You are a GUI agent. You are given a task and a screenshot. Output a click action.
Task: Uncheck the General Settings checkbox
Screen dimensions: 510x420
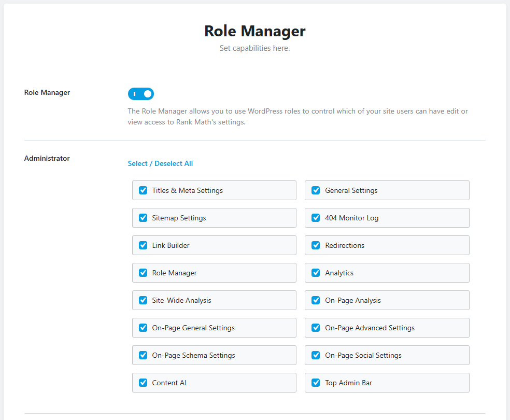[316, 190]
